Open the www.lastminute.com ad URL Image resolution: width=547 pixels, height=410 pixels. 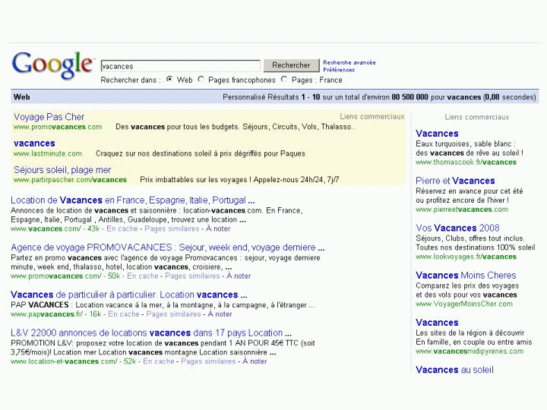[48, 153]
